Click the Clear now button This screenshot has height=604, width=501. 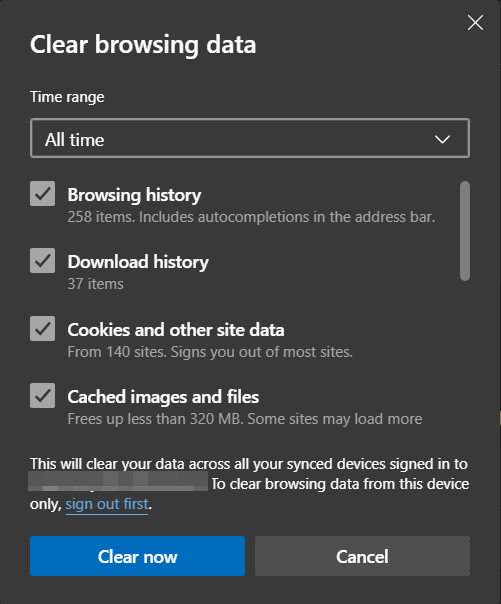137,556
